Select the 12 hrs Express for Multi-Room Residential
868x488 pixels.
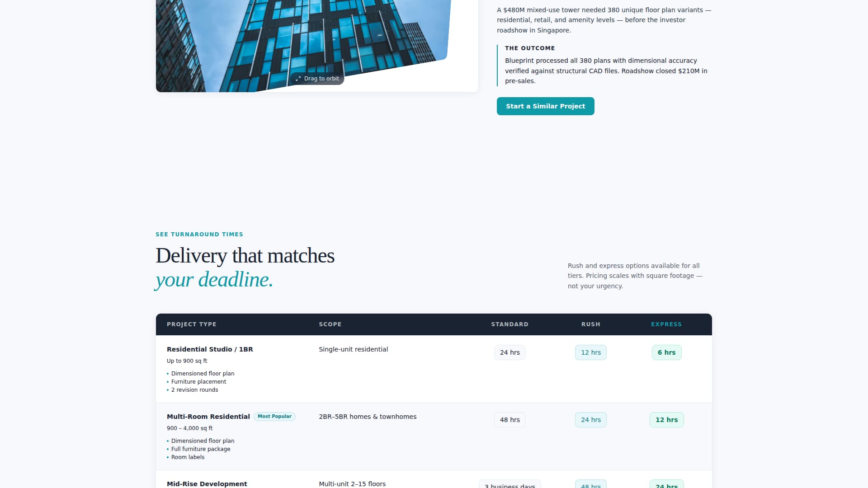(666, 419)
